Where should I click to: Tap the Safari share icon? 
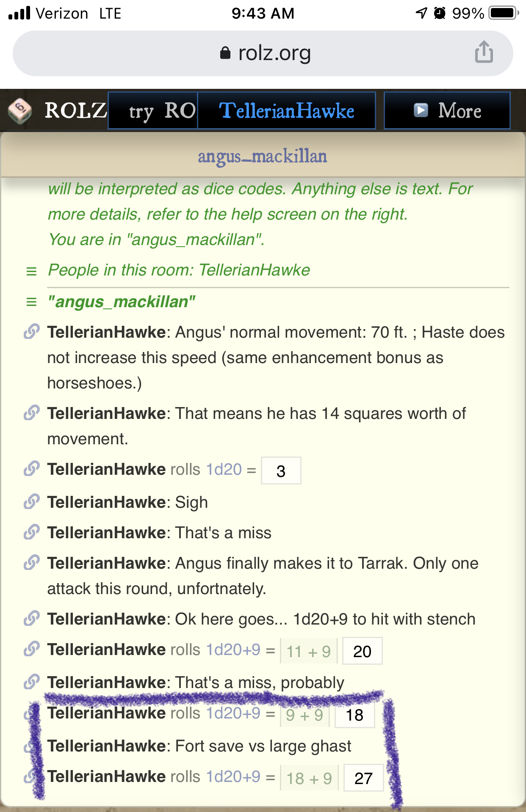(x=484, y=52)
